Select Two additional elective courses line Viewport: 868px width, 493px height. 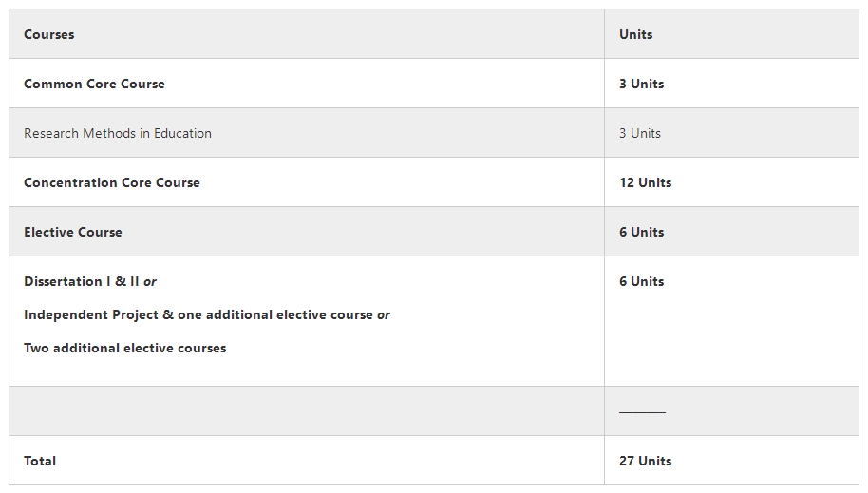[x=125, y=348]
